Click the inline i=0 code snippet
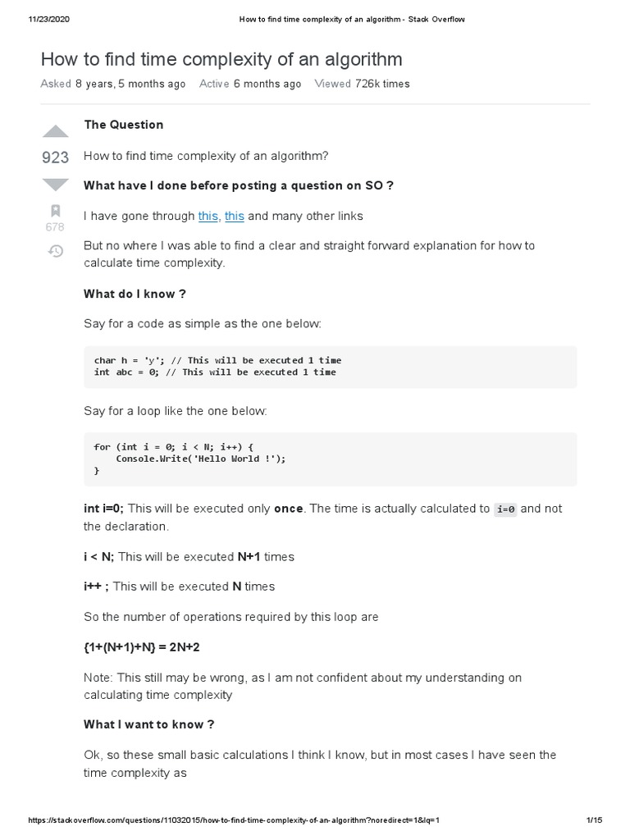Image resolution: width=630 pixels, height=840 pixels. tap(505, 509)
